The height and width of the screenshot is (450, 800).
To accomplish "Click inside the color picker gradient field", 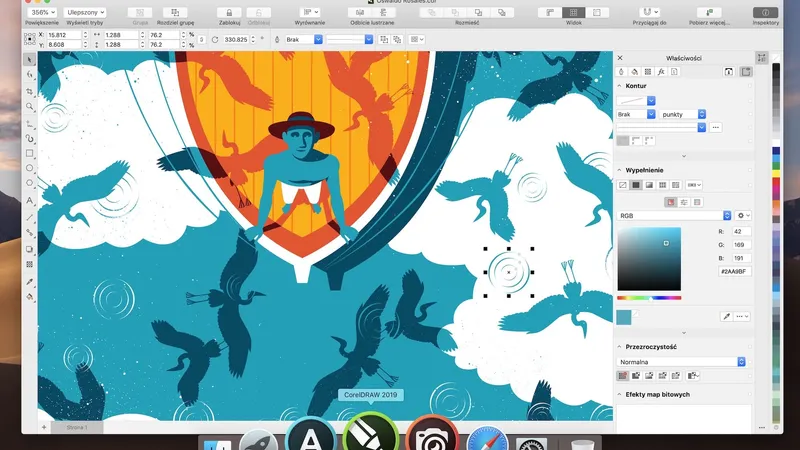I will point(649,260).
